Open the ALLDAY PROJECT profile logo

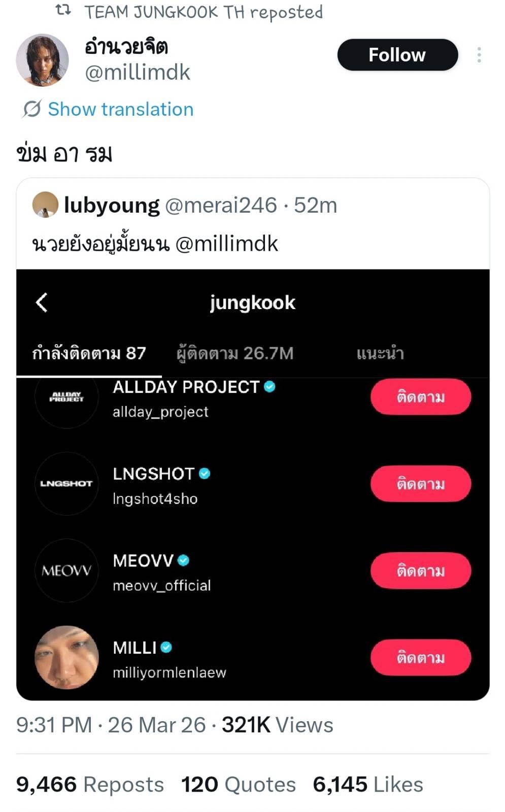tap(66, 397)
